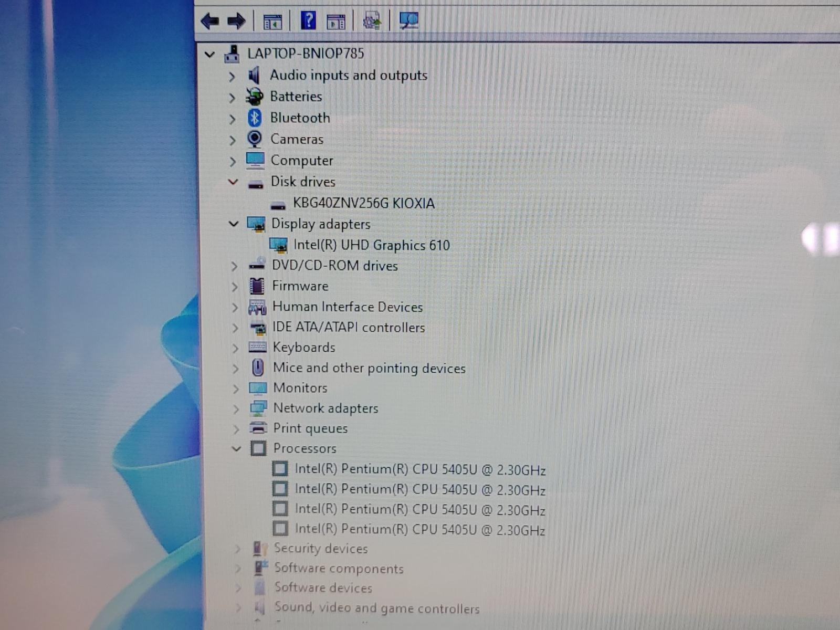Expand the Security devices category

point(238,549)
